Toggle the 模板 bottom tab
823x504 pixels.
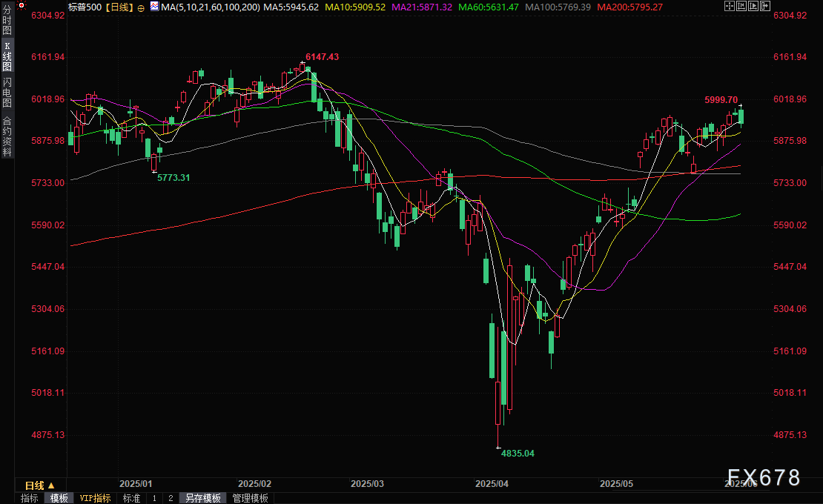[59, 498]
